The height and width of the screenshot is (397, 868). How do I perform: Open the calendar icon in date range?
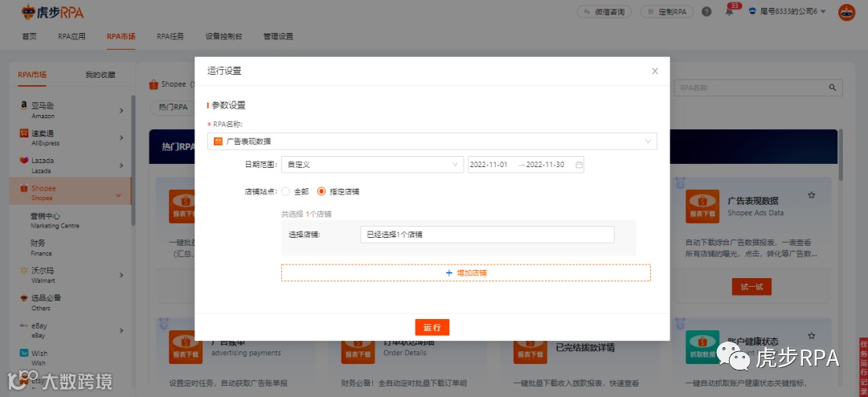point(579,165)
